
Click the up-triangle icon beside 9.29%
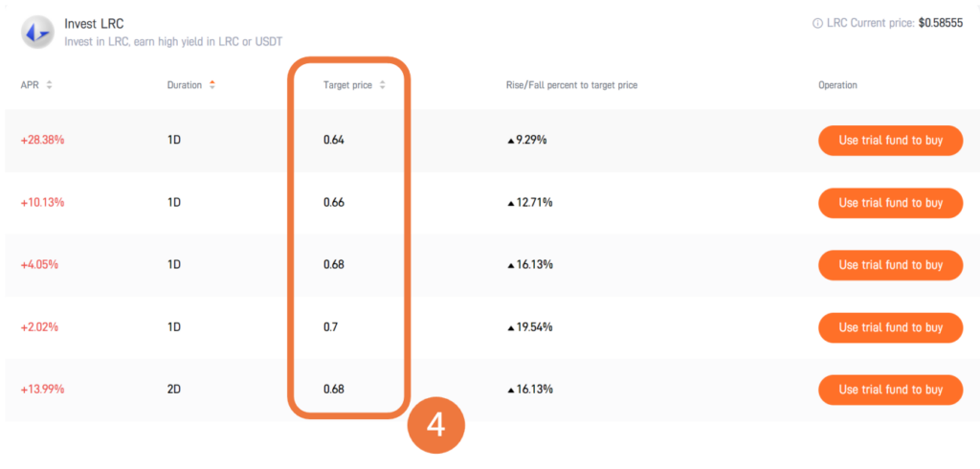(511, 141)
